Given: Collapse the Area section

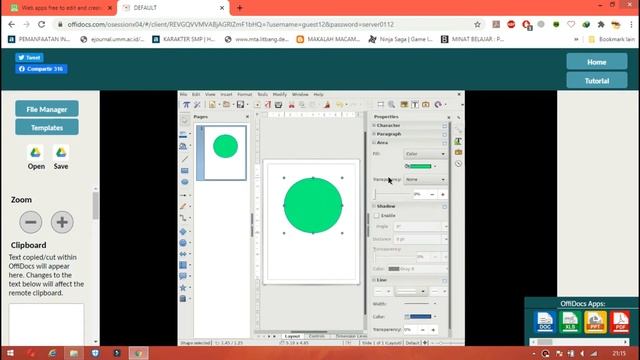Looking at the screenshot, I should click(374, 142).
